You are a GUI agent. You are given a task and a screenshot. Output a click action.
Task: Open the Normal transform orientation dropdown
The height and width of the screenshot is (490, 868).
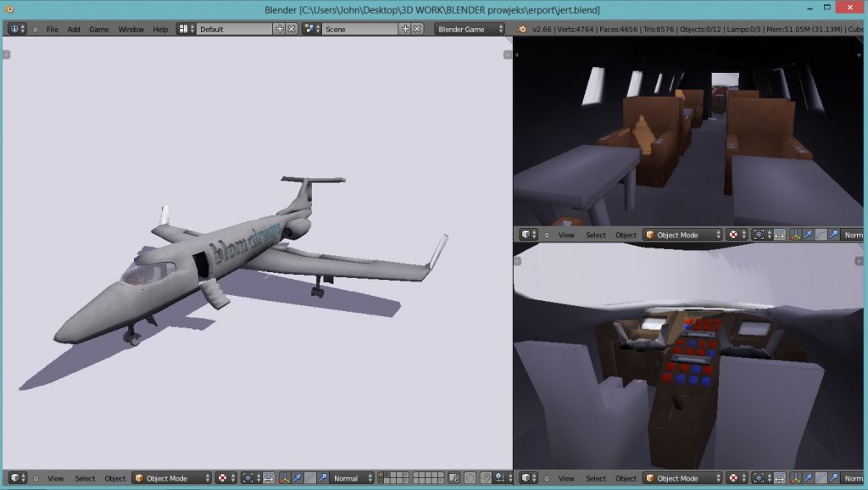349,477
